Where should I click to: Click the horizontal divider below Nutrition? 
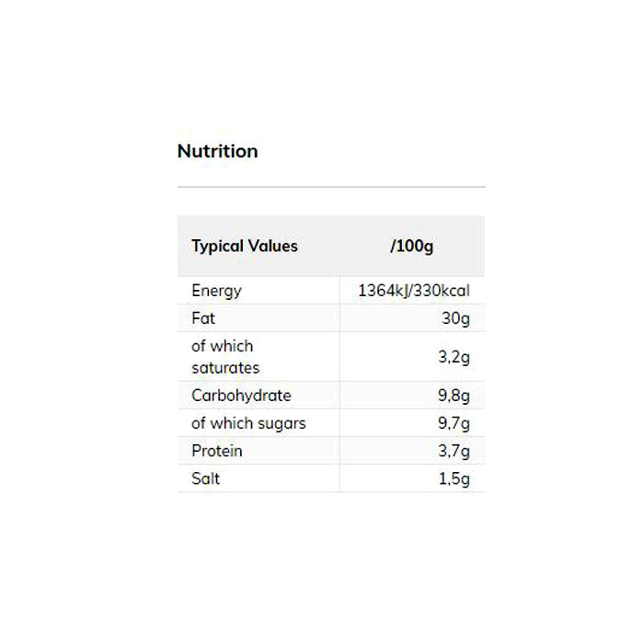331,187
